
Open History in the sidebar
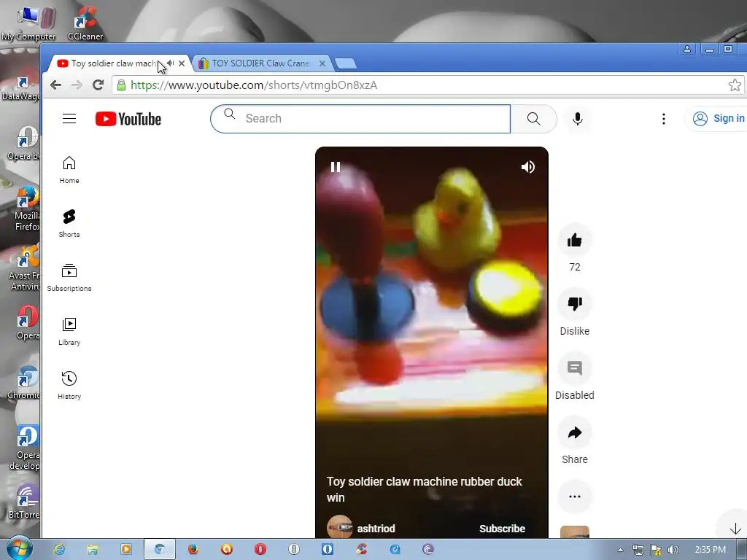pyautogui.click(x=69, y=386)
